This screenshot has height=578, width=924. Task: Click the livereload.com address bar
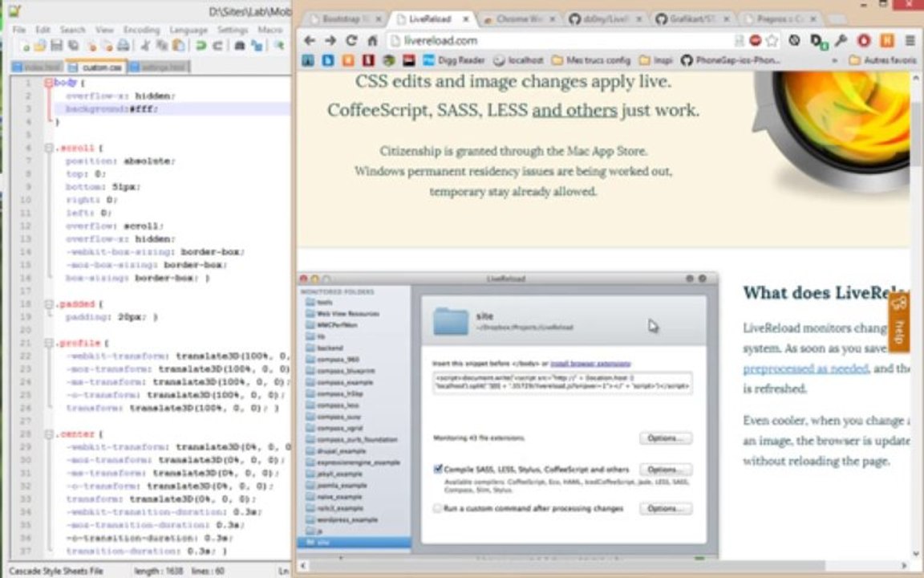[563, 40]
